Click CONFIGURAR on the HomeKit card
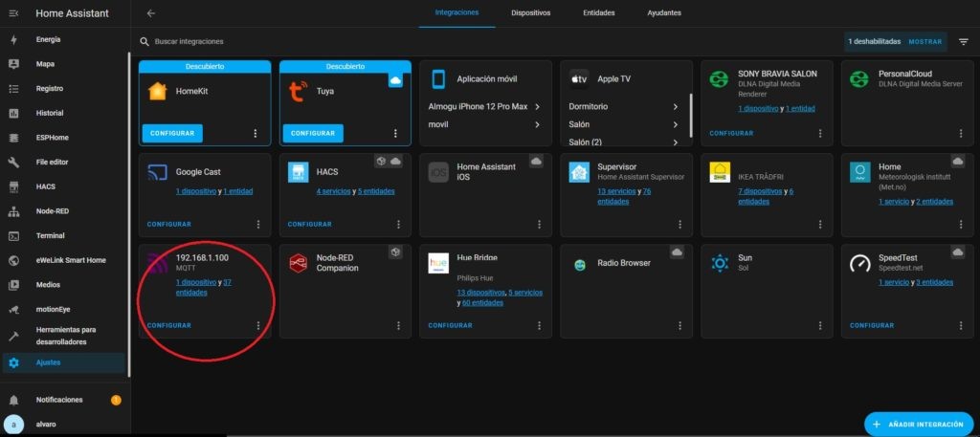This screenshot has height=437, width=980. click(x=172, y=133)
